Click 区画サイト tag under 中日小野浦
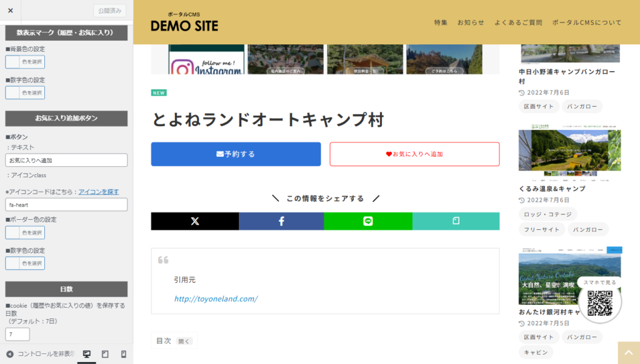This screenshot has width=640, height=364. click(x=539, y=106)
